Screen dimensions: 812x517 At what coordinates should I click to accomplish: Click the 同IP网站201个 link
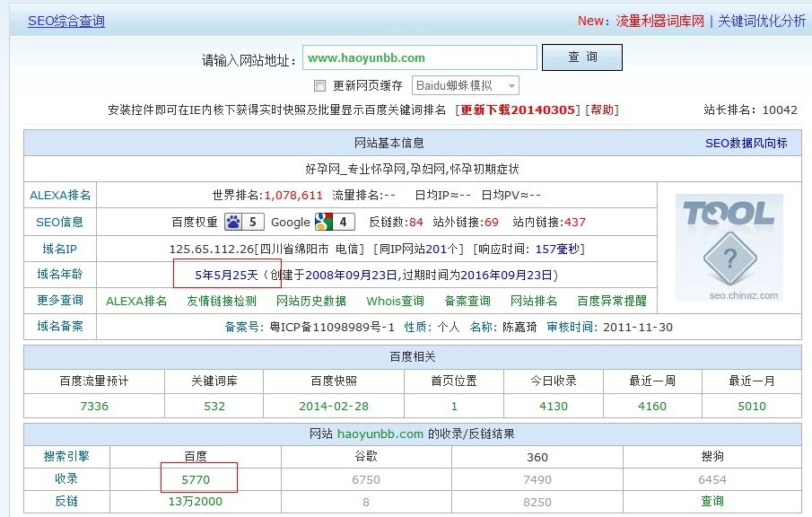point(419,250)
